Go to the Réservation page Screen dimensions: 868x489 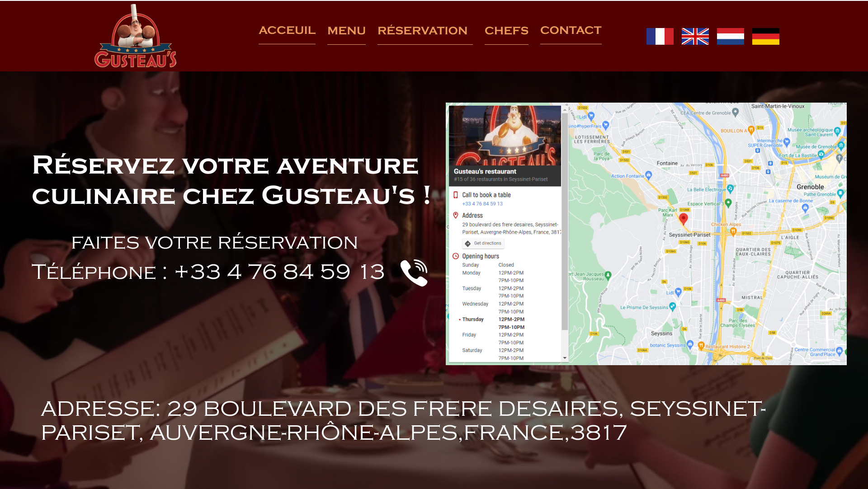(423, 31)
